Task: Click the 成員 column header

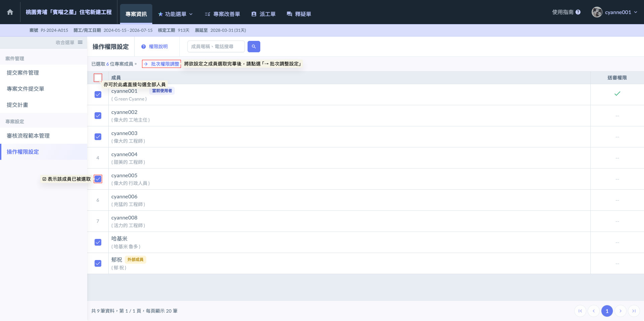Action: (116, 78)
